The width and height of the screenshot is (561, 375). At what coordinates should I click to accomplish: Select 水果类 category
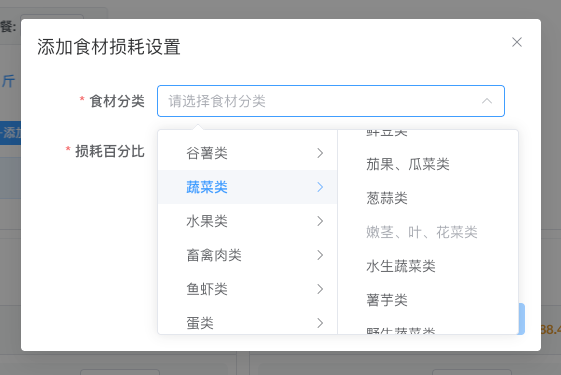[248, 221]
